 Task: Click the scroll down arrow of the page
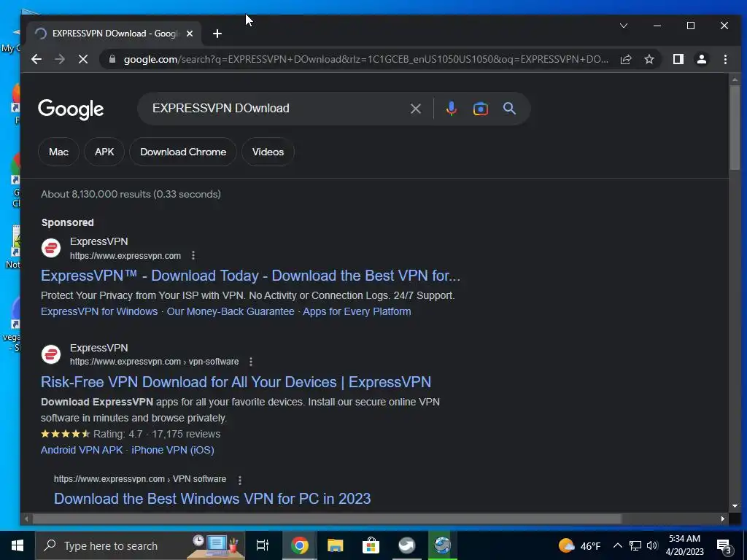tap(735, 506)
